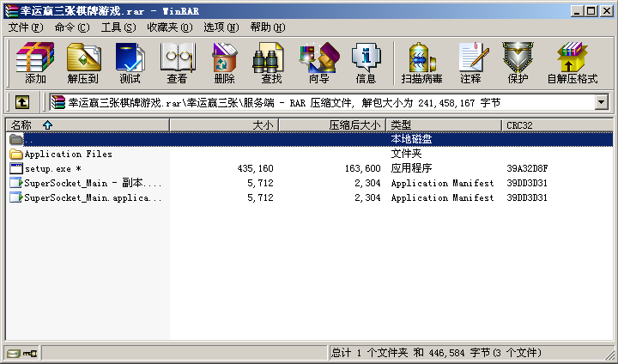Image resolution: width=618 pixels, height=364 pixels.
Task: Open the 查看 (View) toolbar tool
Action: pos(177,63)
